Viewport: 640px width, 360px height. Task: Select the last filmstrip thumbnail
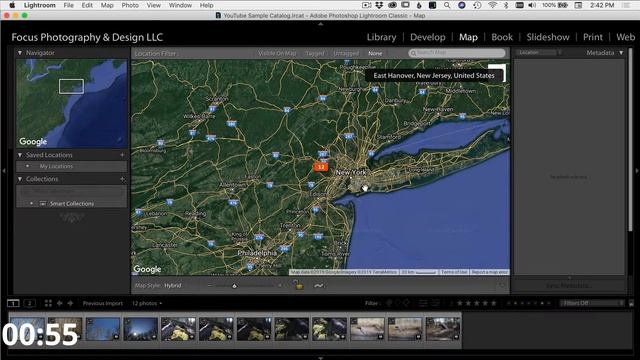(x=443, y=329)
